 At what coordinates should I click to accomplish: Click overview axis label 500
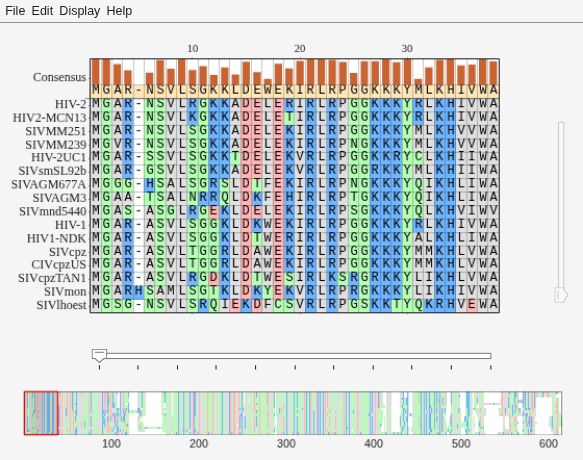pyautogui.click(x=461, y=444)
